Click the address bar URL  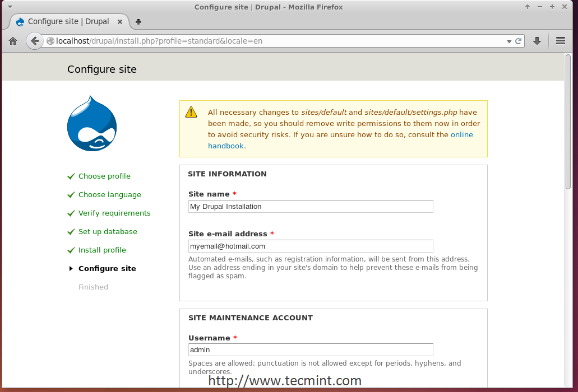click(159, 41)
